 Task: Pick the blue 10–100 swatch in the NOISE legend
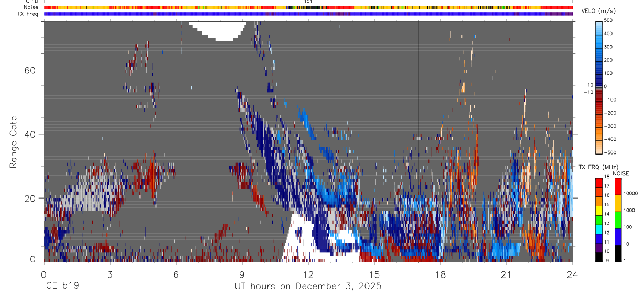coord(618,237)
